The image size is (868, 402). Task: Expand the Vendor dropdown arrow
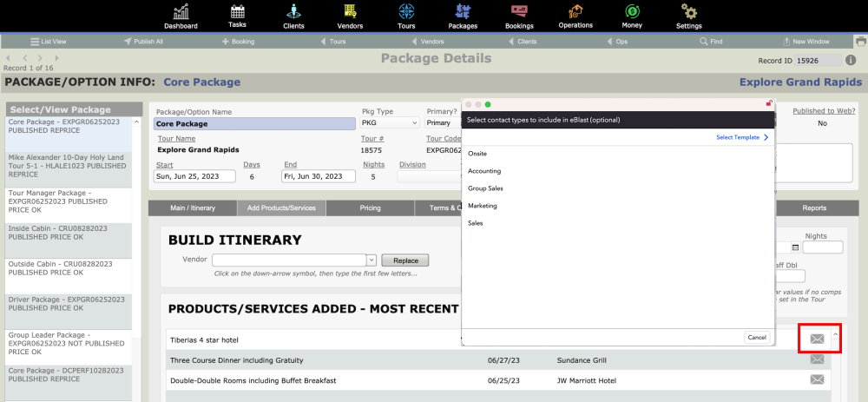372,260
